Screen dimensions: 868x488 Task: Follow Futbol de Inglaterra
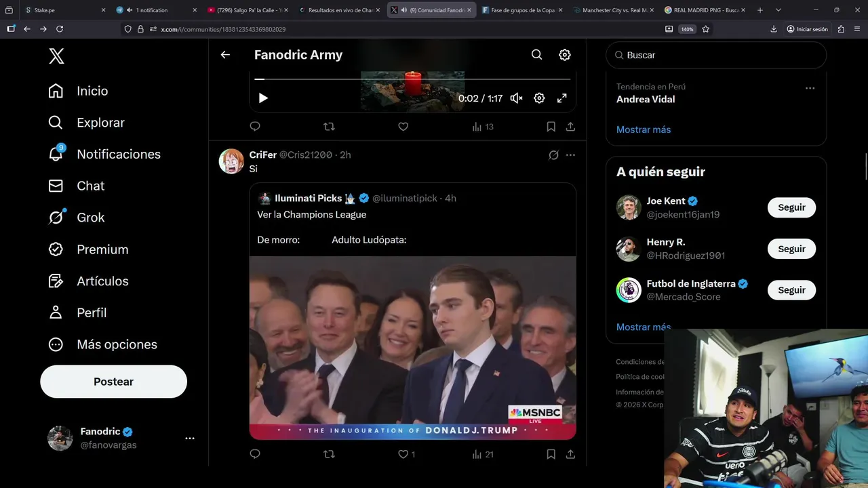click(x=791, y=290)
